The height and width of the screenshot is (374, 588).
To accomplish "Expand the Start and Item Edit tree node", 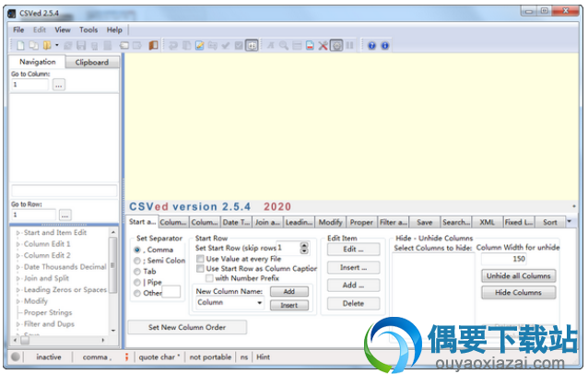I will (18, 233).
